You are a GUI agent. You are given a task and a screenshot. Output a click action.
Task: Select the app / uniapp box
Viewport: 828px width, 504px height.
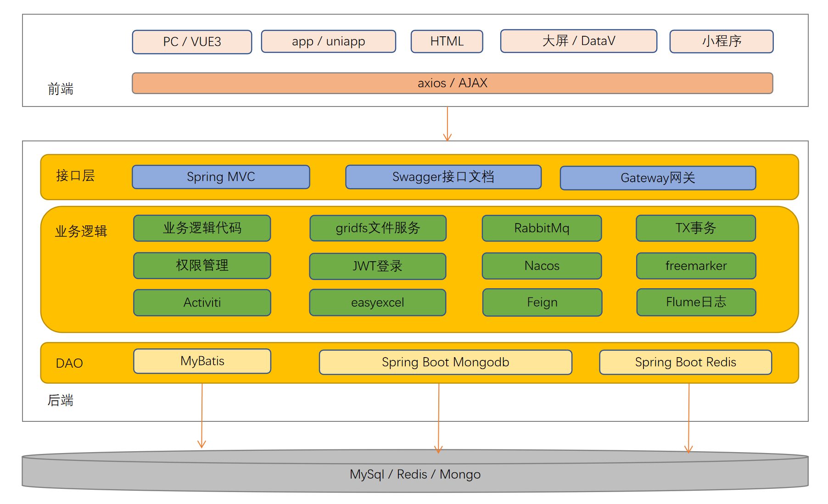click(328, 42)
